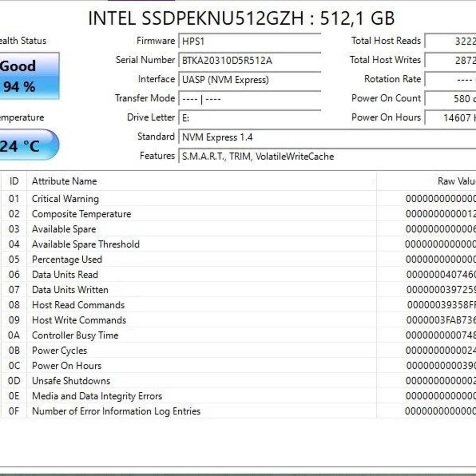This screenshot has height=476, width=476.
Task: Click the Features field with S.M.A.R.T., TRIM
Action: click(x=327, y=156)
